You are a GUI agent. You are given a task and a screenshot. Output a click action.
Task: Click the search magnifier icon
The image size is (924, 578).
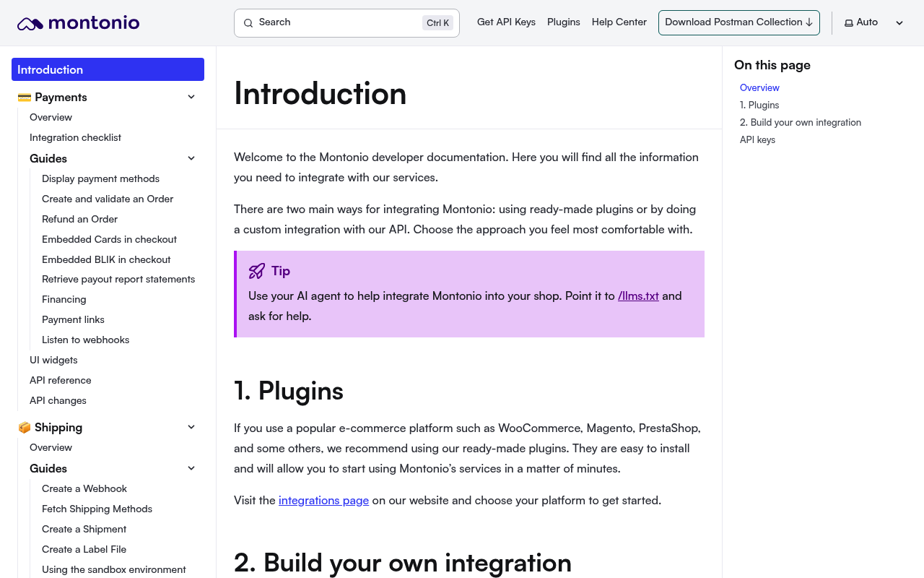[248, 23]
